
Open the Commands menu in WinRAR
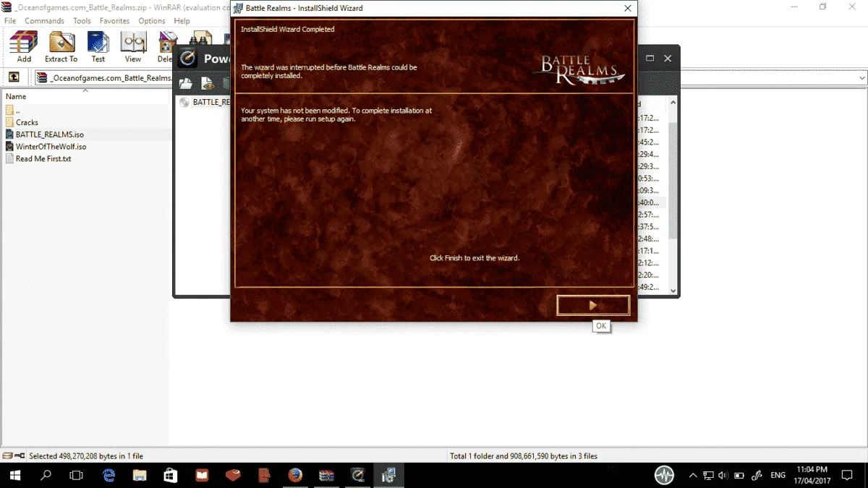(x=44, y=21)
